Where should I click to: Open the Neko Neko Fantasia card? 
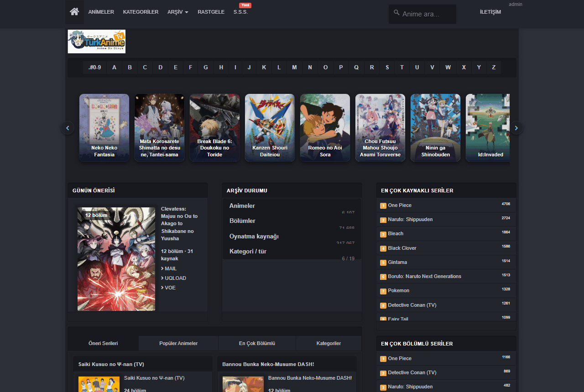click(x=104, y=128)
